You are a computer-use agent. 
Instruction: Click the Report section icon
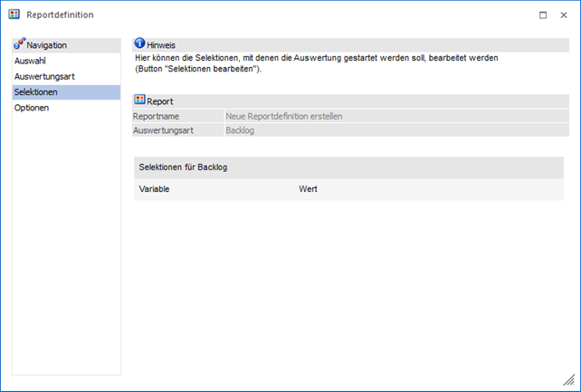[139, 100]
